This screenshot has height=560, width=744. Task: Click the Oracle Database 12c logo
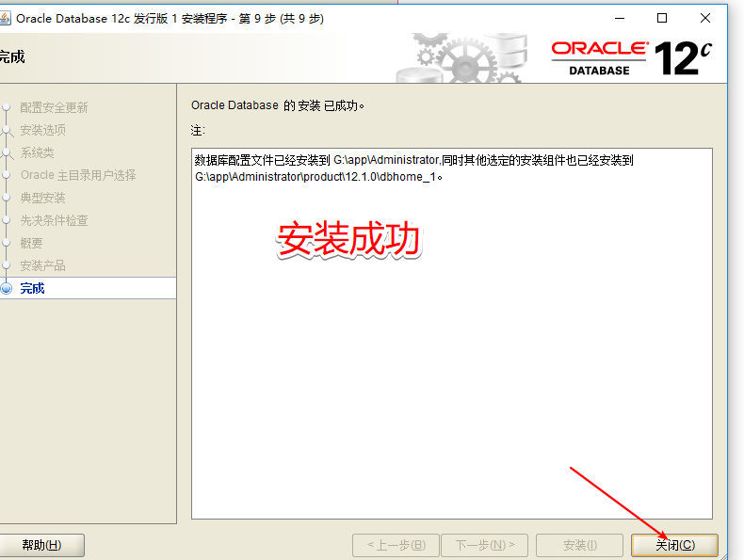point(631,58)
